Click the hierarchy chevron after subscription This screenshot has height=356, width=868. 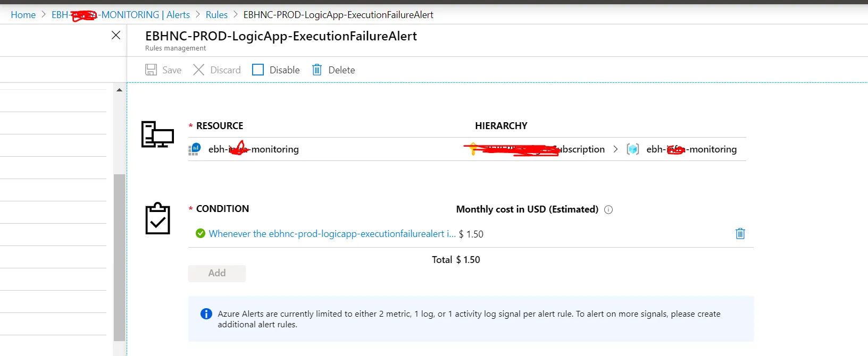coord(615,149)
